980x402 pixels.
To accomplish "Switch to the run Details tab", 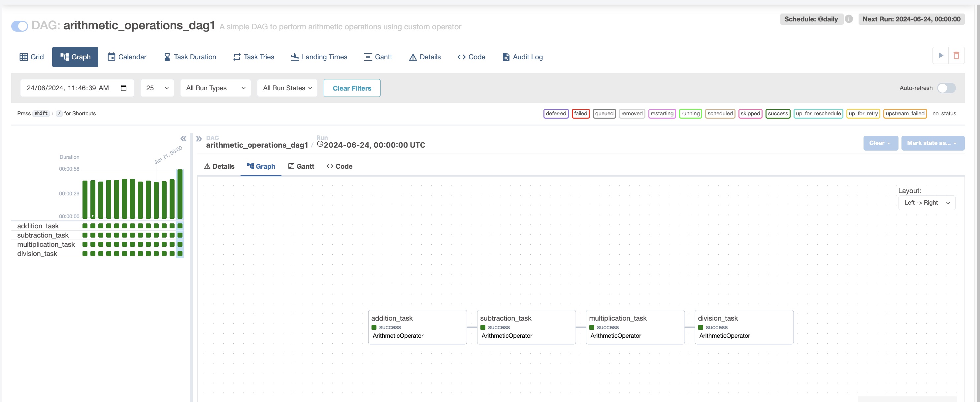I will pyautogui.click(x=219, y=166).
